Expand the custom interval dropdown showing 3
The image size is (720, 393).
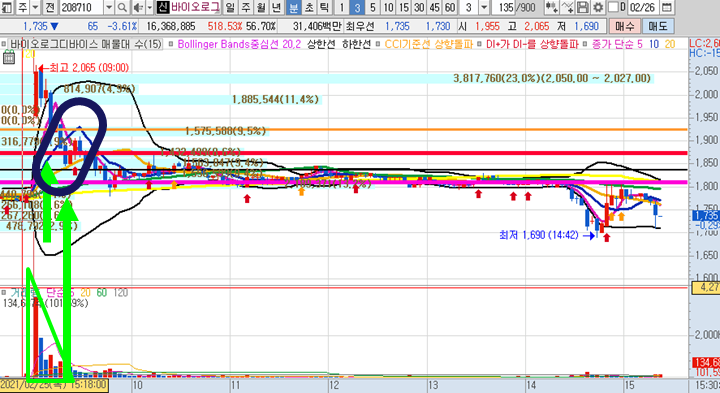(484, 7)
